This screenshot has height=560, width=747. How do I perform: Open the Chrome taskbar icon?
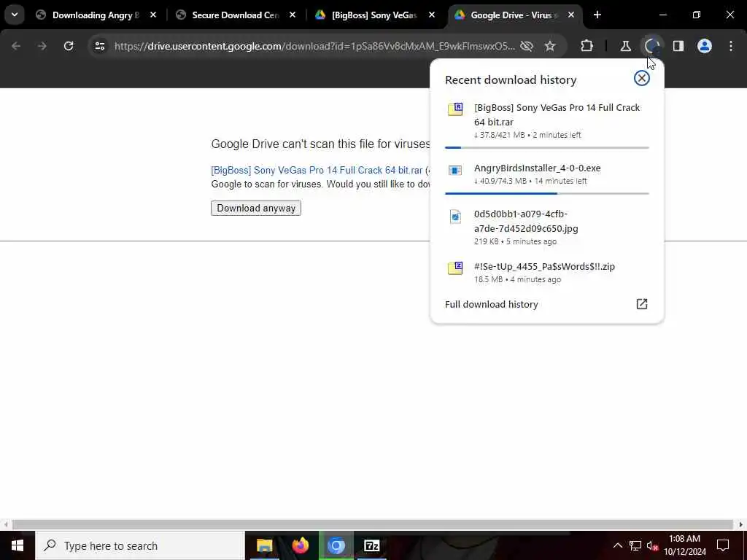pos(336,545)
